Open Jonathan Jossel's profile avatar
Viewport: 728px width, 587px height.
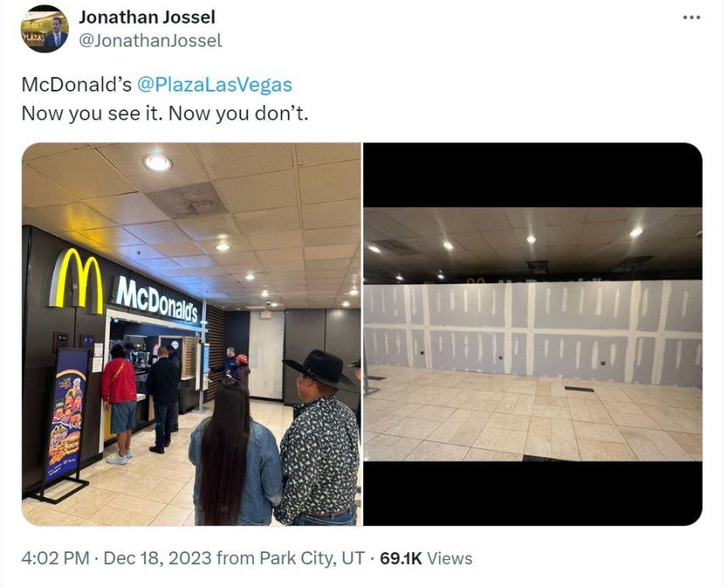click(45, 29)
